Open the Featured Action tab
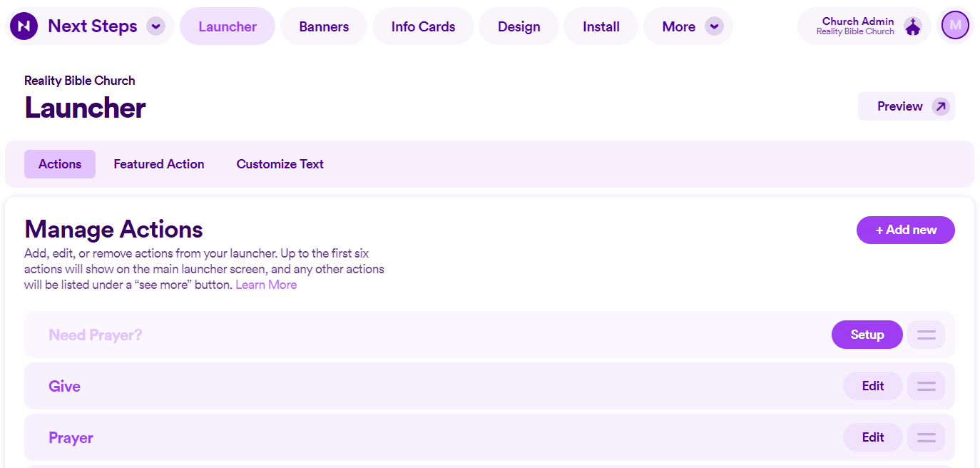Screen dimensions: 980x468 (158, 163)
